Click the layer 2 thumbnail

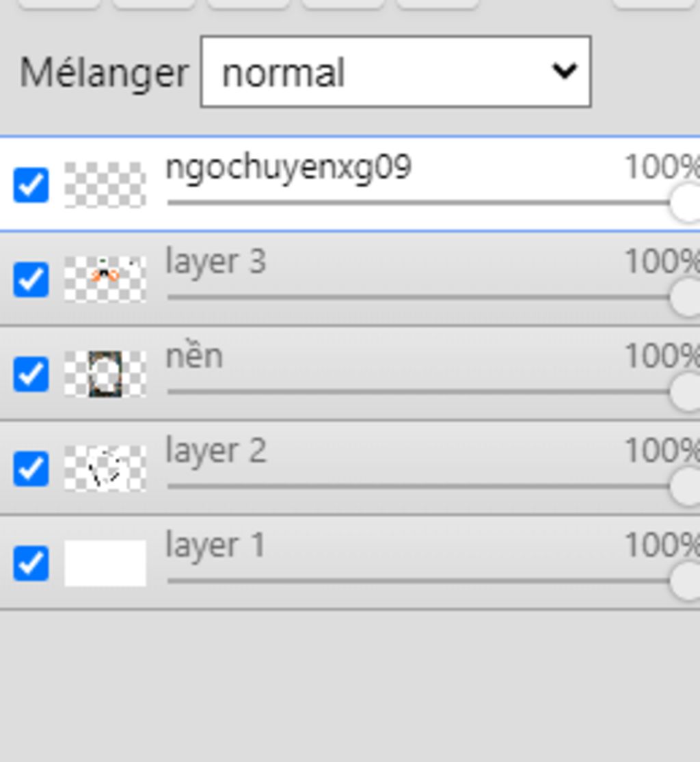[105, 468]
